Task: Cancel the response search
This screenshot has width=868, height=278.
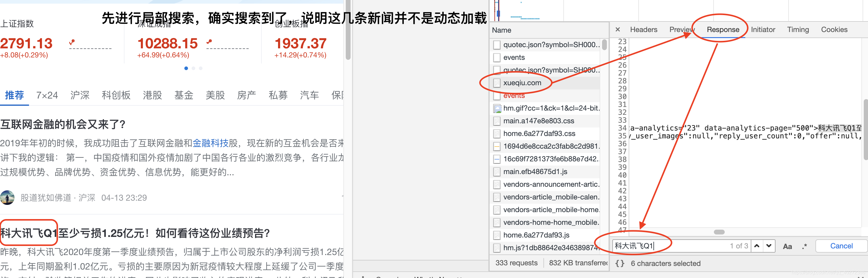Action: pyautogui.click(x=841, y=246)
